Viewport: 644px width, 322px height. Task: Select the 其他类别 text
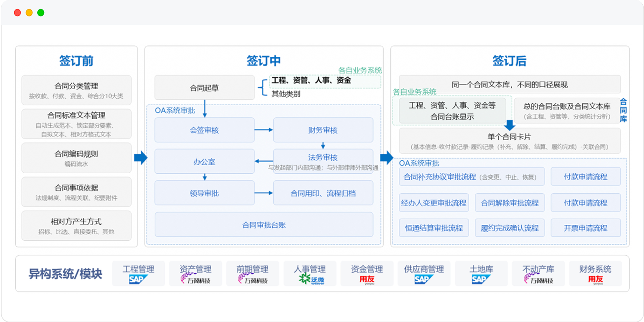click(x=286, y=94)
